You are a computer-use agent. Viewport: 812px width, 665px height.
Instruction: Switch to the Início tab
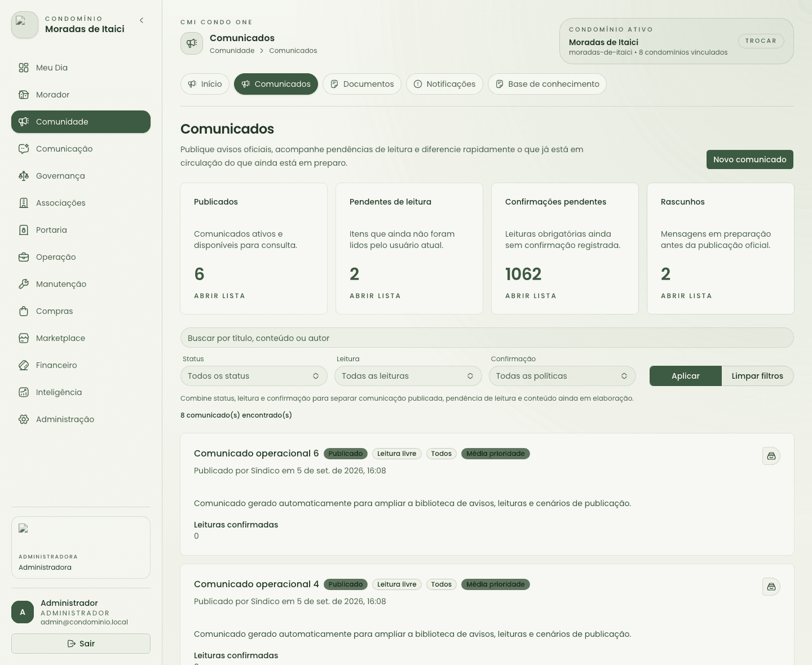(205, 84)
